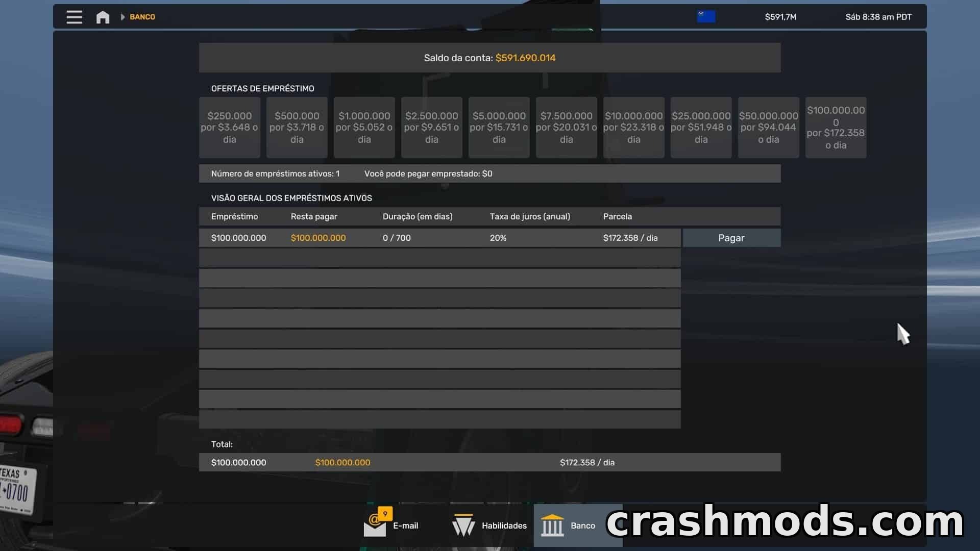The height and width of the screenshot is (551, 980).
Task: Click the Habilidades skills emblem icon
Action: point(463,525)
